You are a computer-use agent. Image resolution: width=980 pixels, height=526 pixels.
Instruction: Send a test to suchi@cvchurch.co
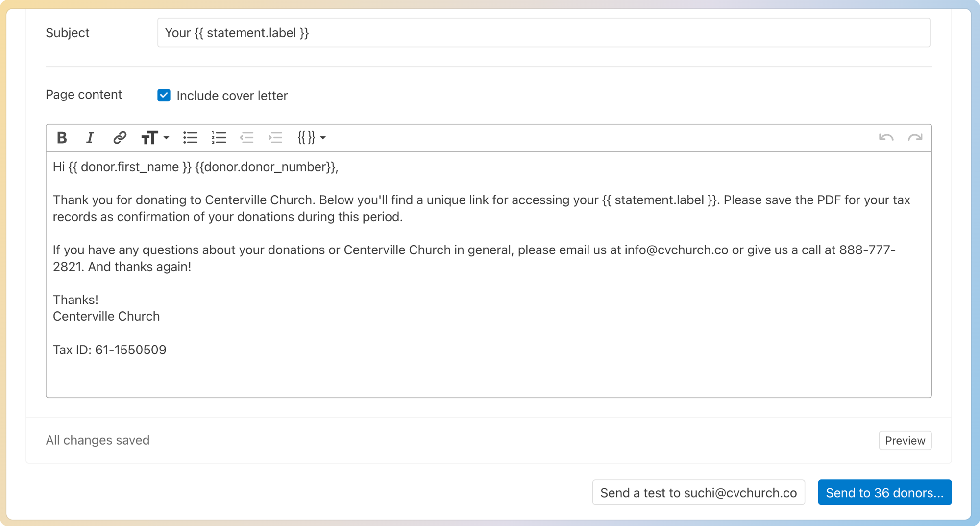(x=698, y=493)
